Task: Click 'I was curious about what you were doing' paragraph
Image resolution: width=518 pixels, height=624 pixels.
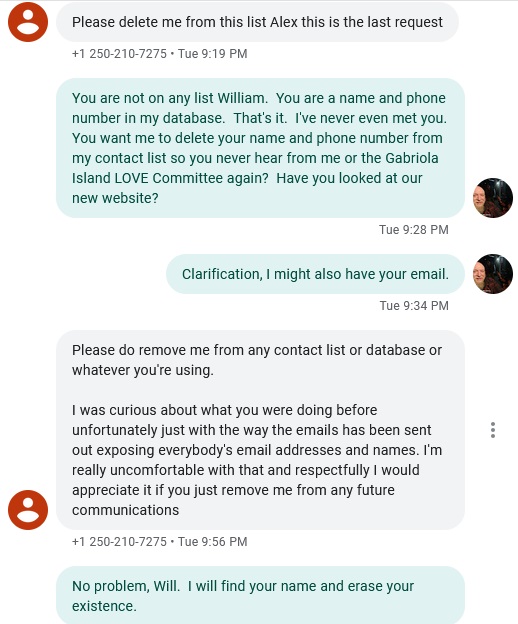Action: tap(257, 460)
